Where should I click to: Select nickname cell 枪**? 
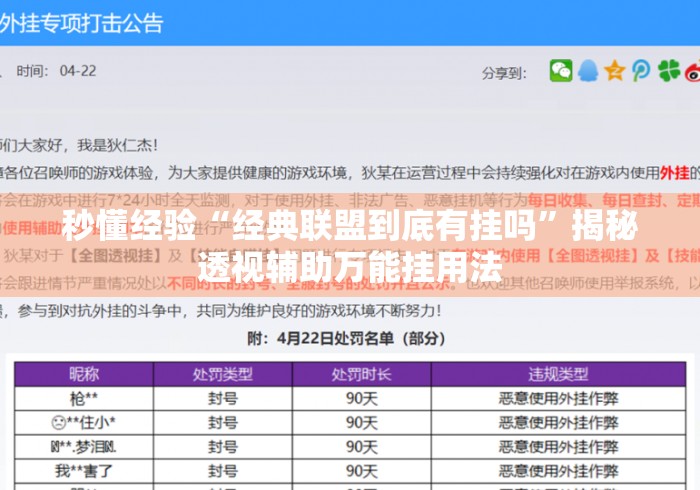(84, 399)
